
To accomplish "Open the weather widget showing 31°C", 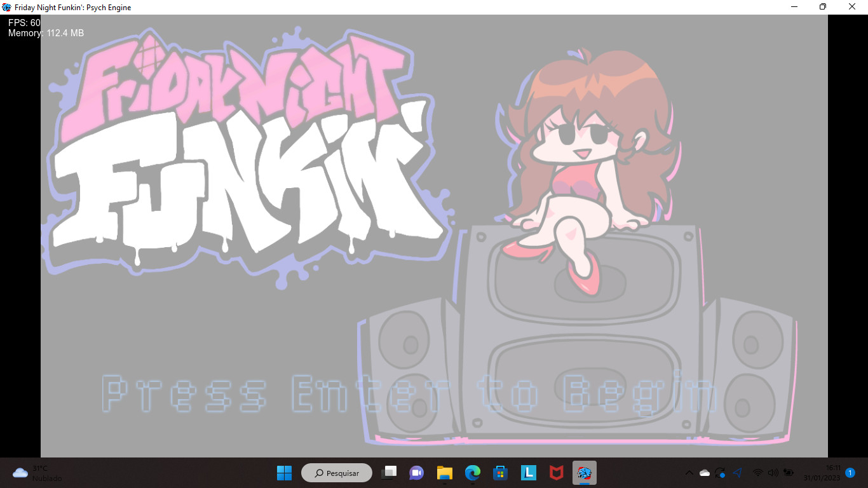I will pyautogui.click(x=37, y=473).
